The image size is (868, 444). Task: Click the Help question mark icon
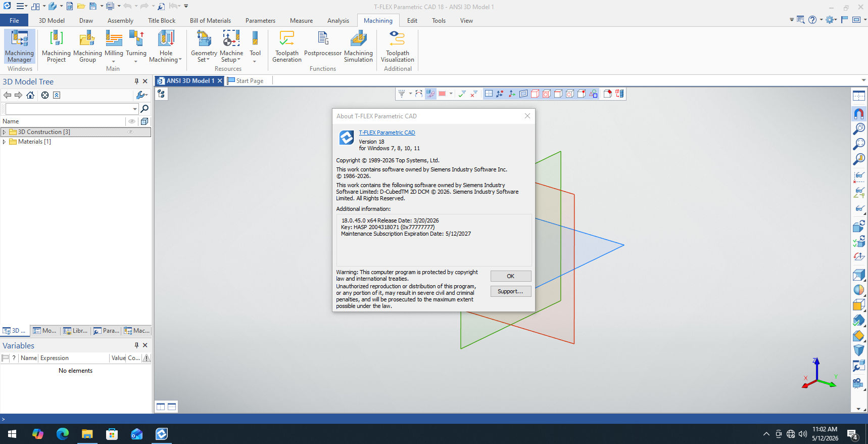812,20
